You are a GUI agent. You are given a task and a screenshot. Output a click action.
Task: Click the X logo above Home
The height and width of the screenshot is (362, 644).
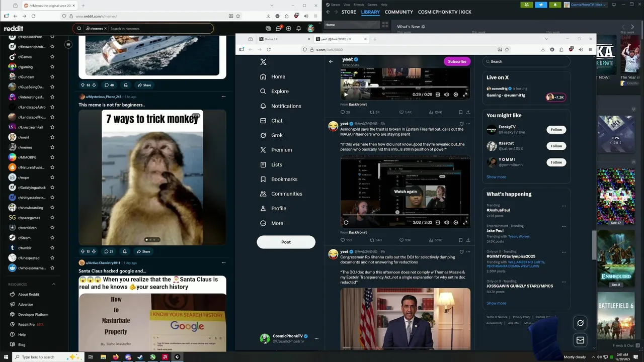263,62
